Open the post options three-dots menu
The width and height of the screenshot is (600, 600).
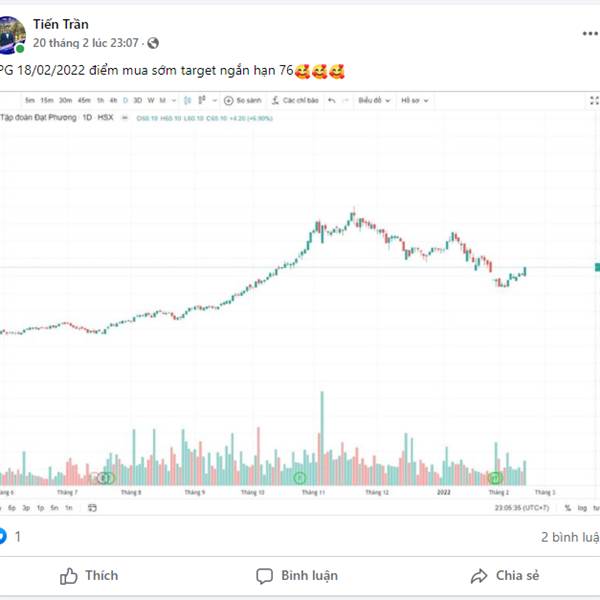[590, 34]
